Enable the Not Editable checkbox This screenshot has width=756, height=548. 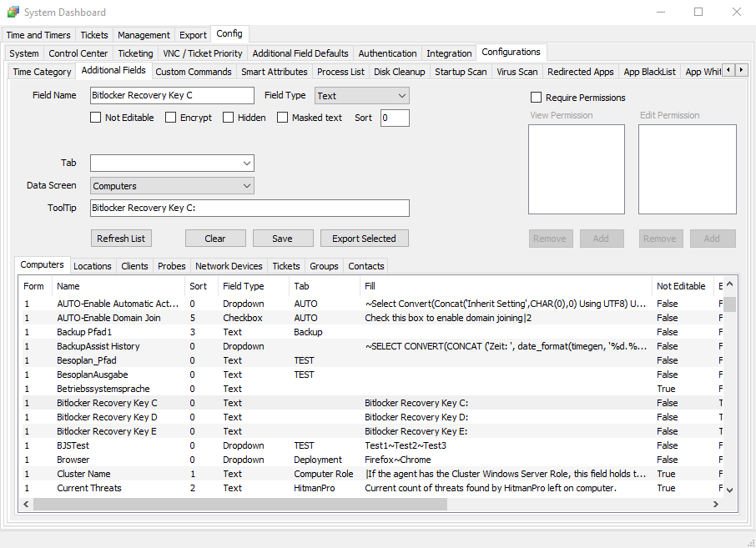pos(96,118)
